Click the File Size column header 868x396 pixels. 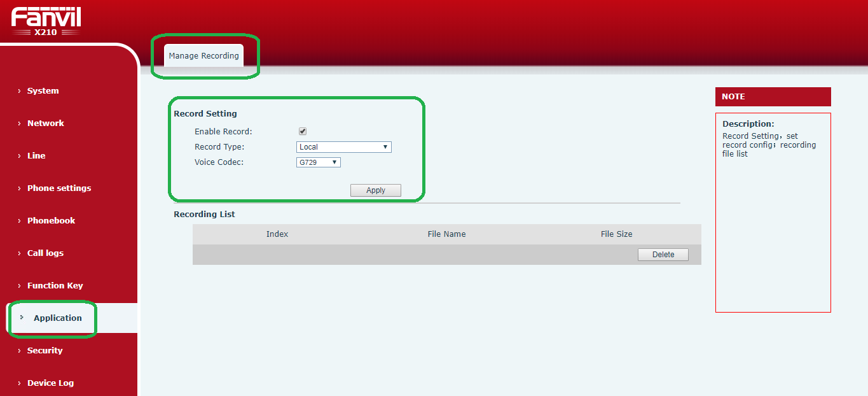pyautogui.click(x=616, y=234)
